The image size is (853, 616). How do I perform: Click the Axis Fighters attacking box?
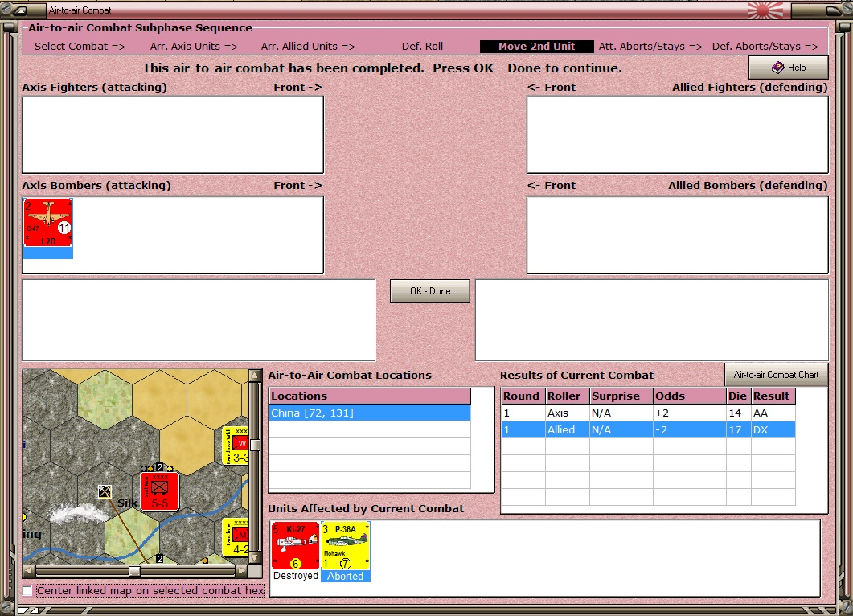(x=173, y=134)
